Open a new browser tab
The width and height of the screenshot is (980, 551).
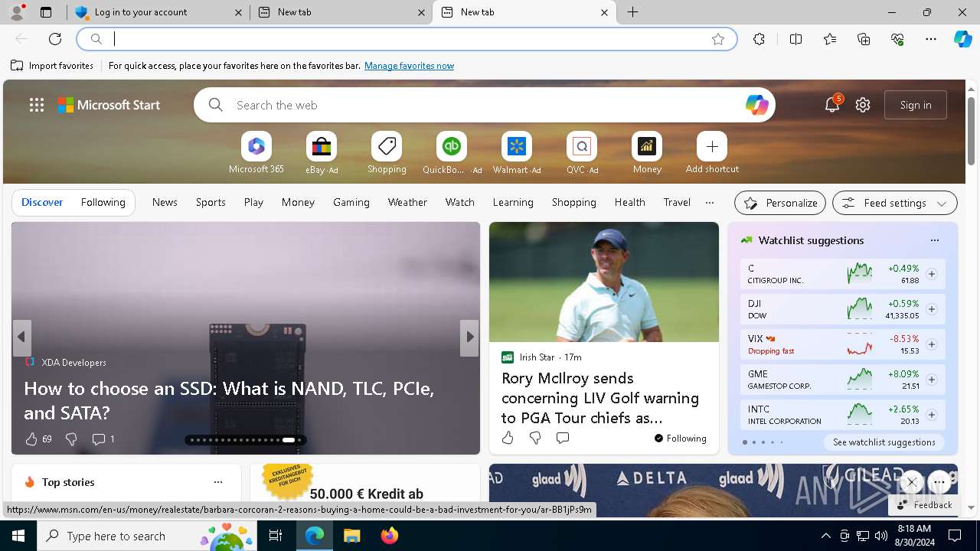click(632, 12)
